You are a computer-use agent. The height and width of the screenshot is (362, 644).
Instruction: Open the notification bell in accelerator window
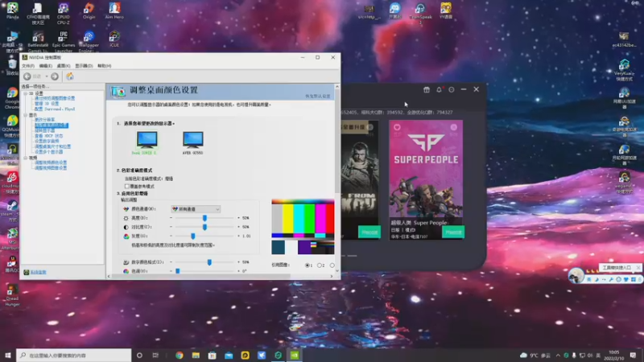pos(439,89)
